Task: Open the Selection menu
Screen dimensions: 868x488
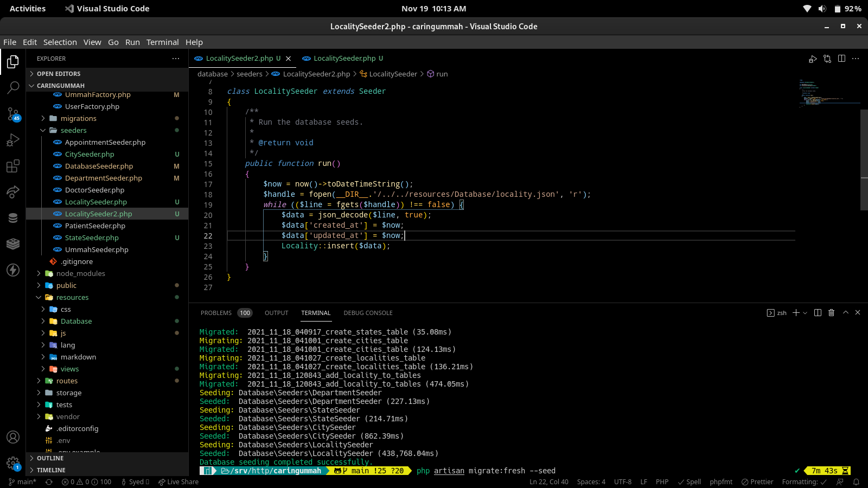Action: [x=60, y=42]
